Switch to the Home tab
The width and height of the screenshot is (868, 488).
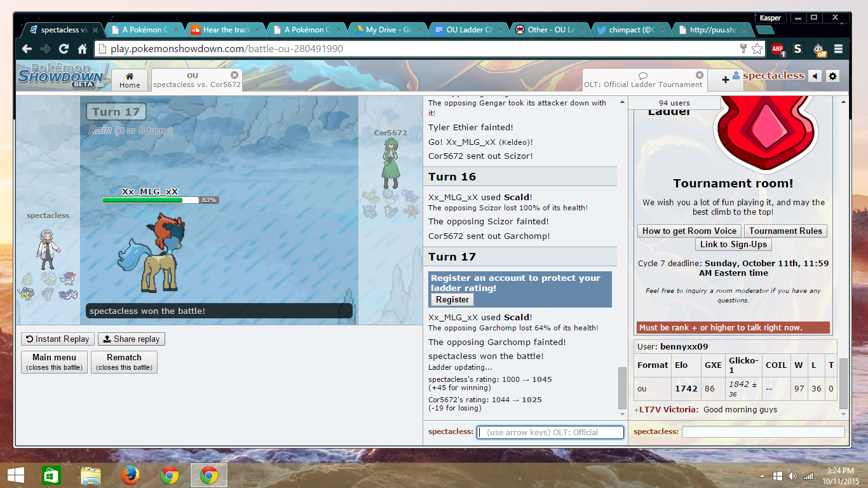[x=130, y=80]
